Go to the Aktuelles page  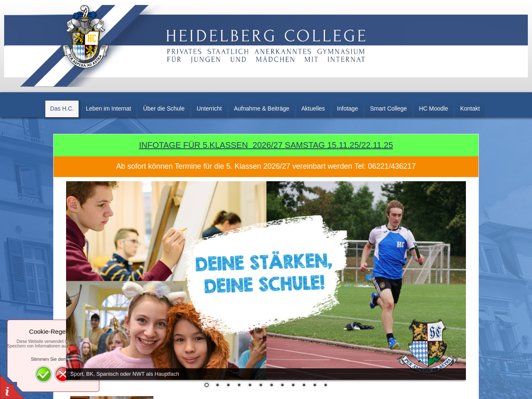click(x=313, y=109)
